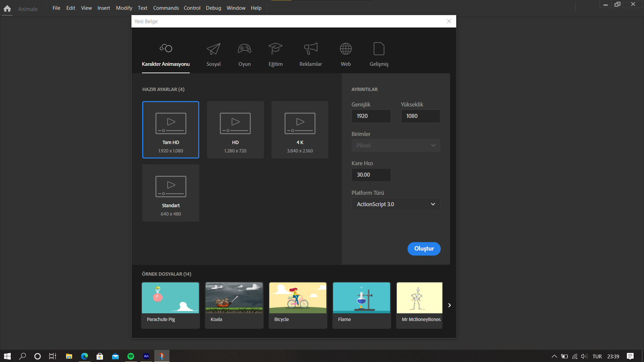This screenshot has width=644, height=362.
Task: Show next sample files with arrow
Action: click(x=449, y=305)
